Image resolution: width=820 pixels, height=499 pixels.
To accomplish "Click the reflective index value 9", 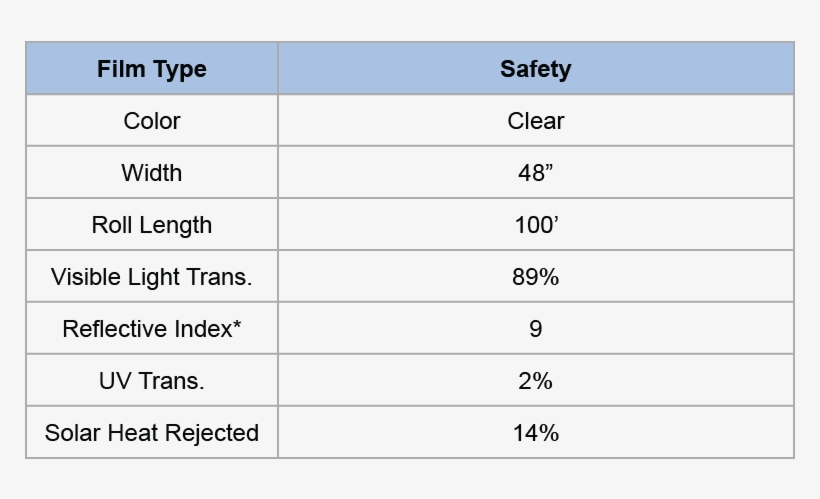I will click(535, 329).
